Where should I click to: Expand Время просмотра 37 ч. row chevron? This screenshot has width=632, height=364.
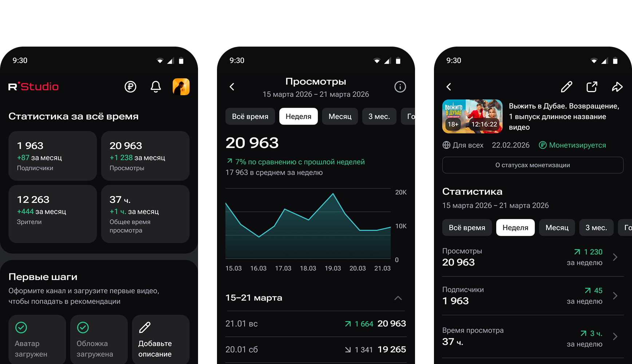click(615, 336)
